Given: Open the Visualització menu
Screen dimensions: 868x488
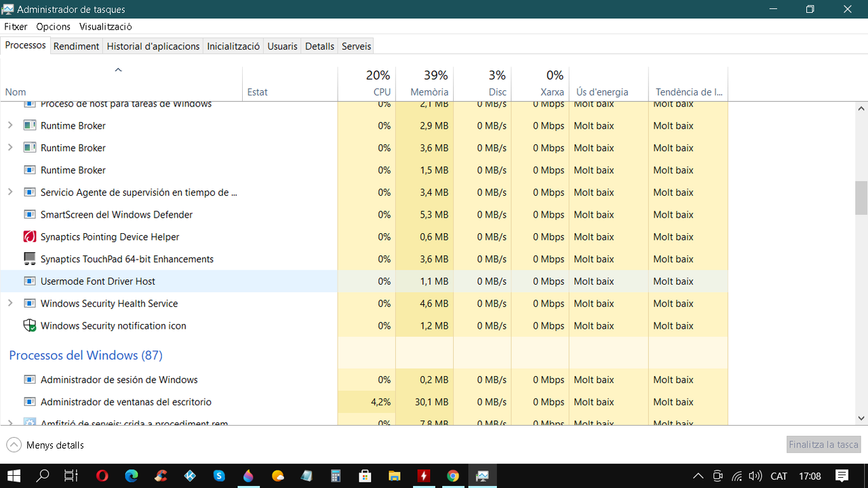Looking at the screenshot, I should click(x=106, y=26).
